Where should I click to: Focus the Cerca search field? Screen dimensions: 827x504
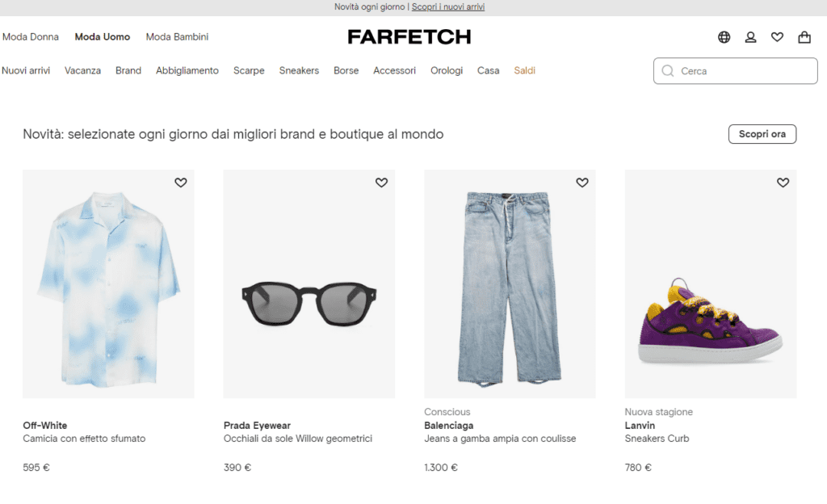743,71
